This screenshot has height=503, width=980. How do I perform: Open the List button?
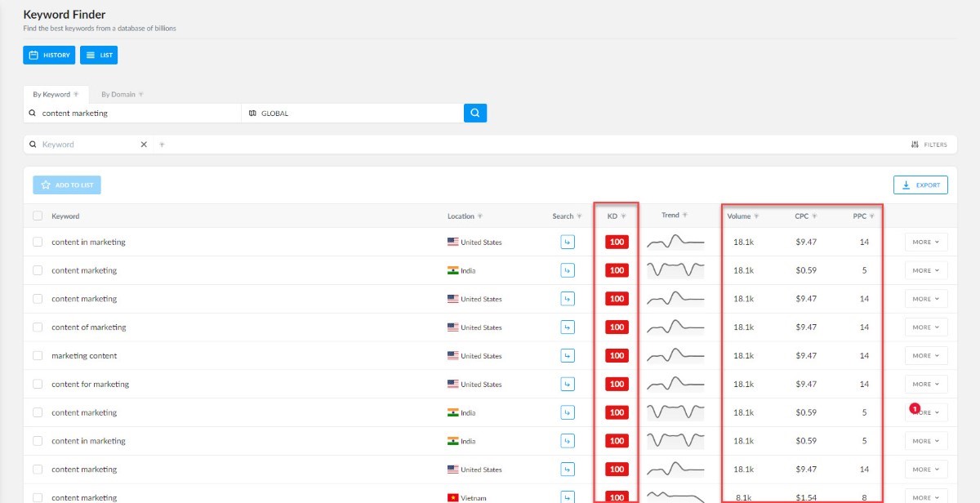(x=99, y=55)
